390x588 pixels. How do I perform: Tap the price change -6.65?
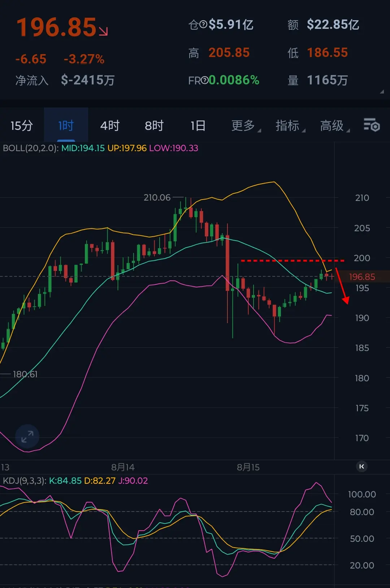click(x=31, y=59)
